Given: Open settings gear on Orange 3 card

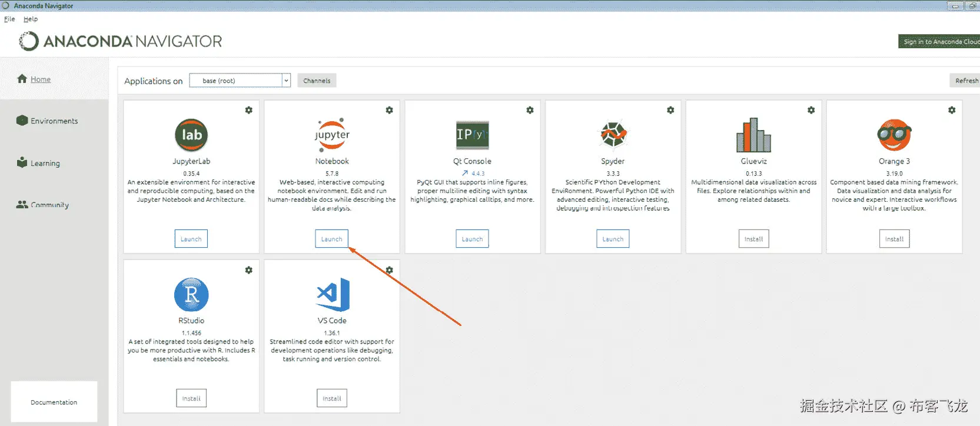Looking at the screenshot, I should 952,110.
